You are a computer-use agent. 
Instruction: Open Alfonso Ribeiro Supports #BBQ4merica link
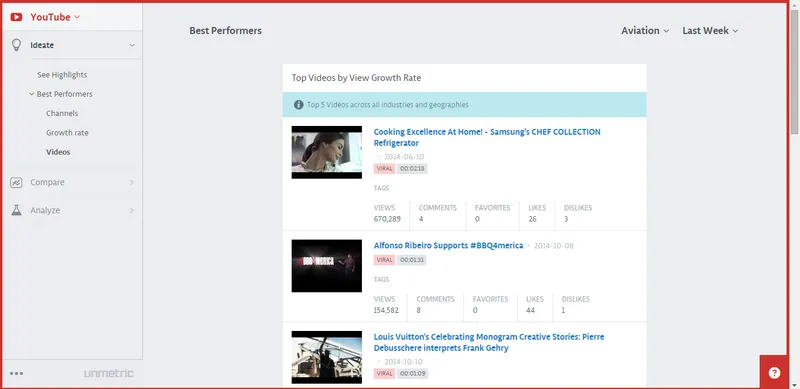tap(448, 246)
